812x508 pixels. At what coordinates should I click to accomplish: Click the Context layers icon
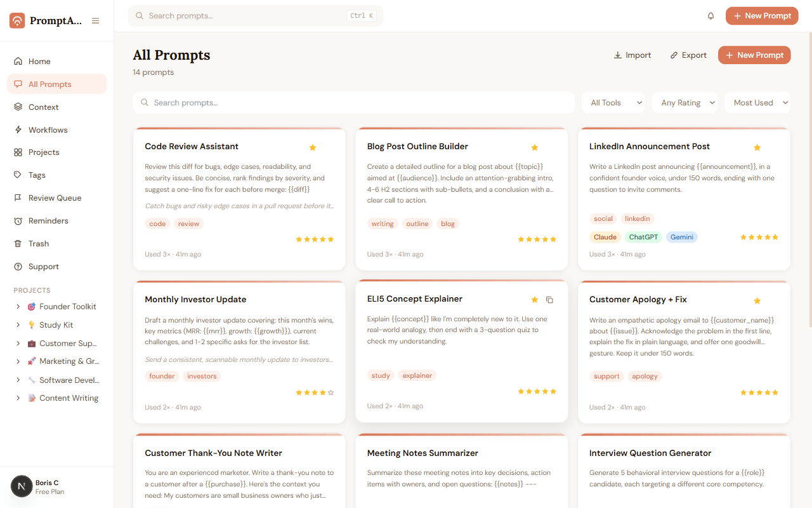point(18,107)
